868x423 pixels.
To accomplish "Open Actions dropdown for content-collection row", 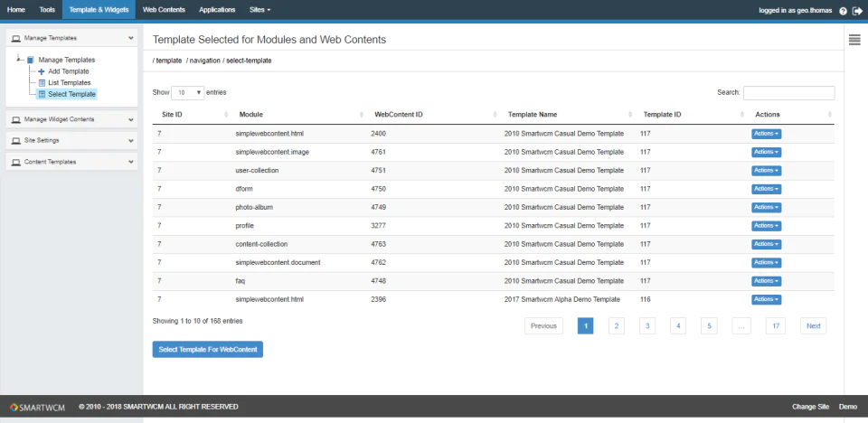I will tap(766, 244).
